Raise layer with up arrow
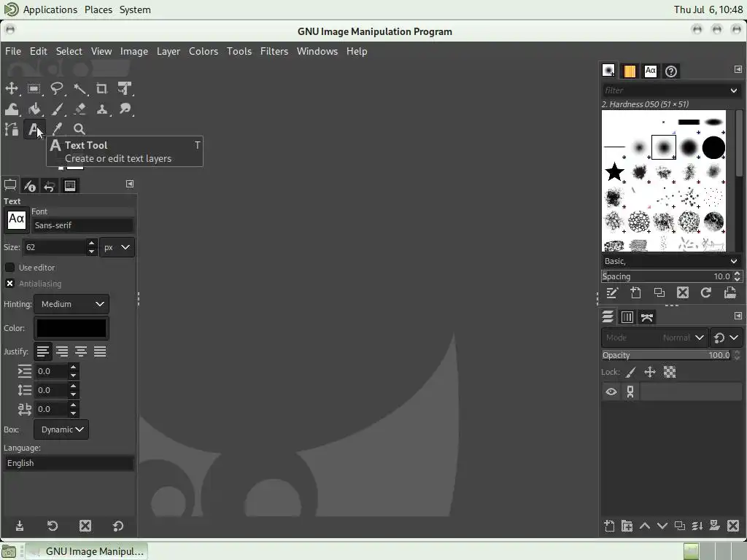The height and width of the screenshot is (560, 747). click(x=645, y=526)
